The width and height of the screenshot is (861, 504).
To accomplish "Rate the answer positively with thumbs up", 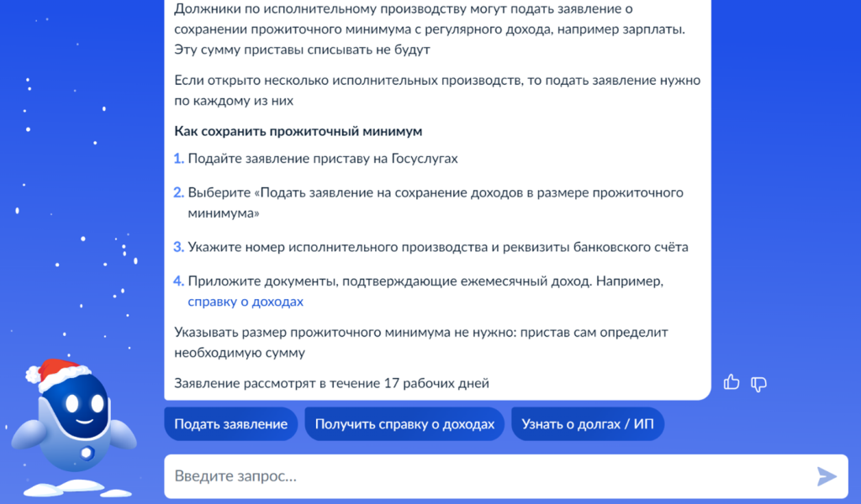I will (731, 383).
